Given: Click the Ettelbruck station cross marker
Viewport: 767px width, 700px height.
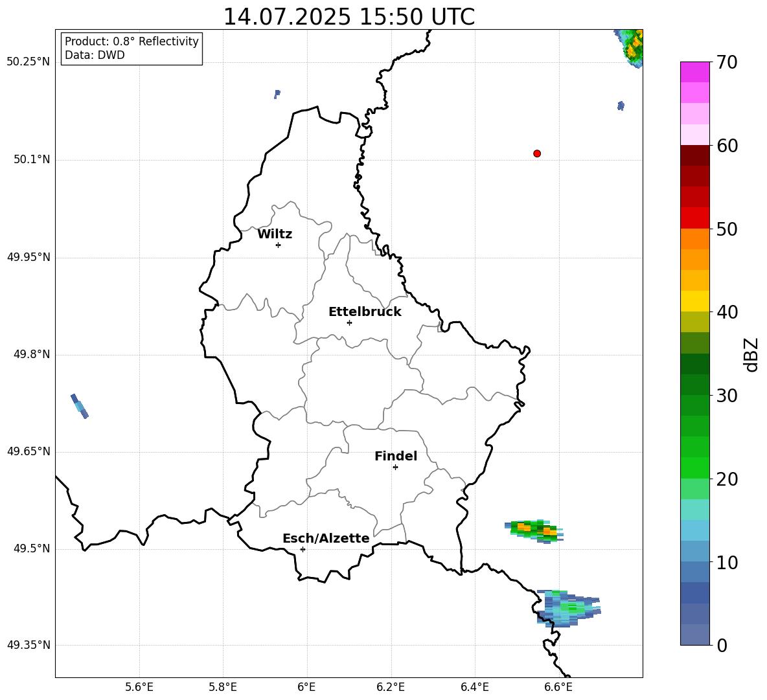Looking at the screenshot, I should [x=349, y=322].
